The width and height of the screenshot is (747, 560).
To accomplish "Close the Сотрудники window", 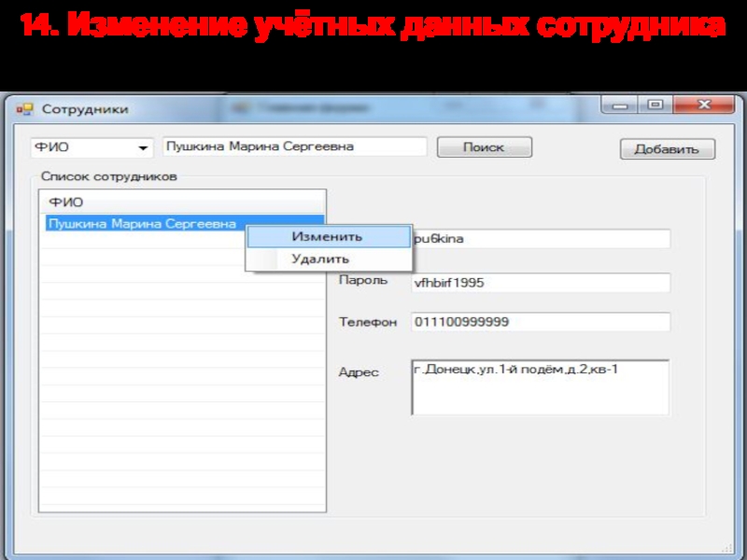I will (700, 106).
